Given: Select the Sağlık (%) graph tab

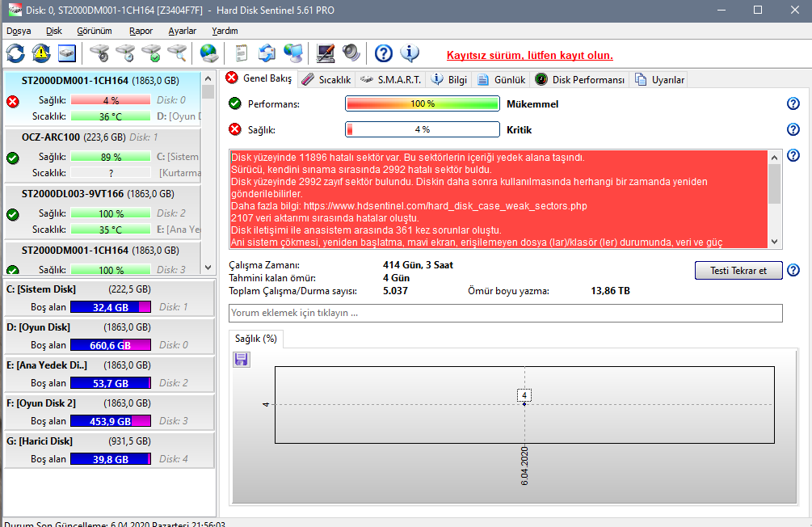Looking at the screenshot, I should pyautogui.click(x=256, y=339).
